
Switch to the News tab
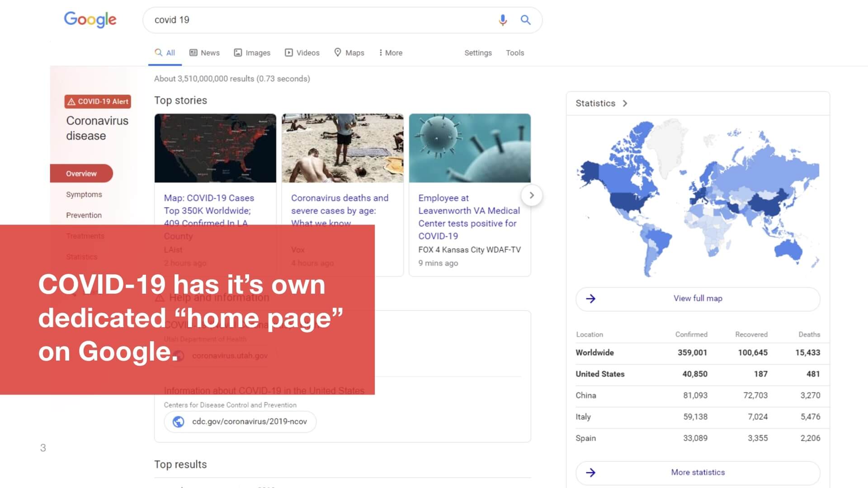pyautogui.click(x=204, y=53)
